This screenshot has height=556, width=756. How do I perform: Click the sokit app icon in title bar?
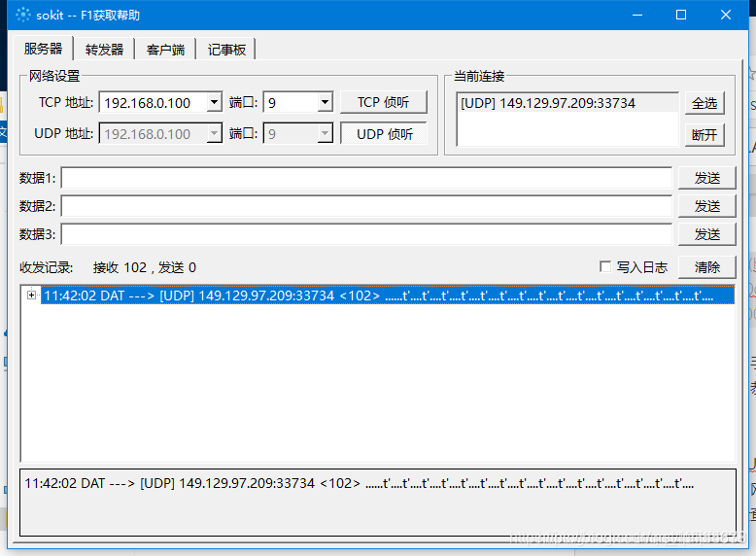(x=22, y=15)
